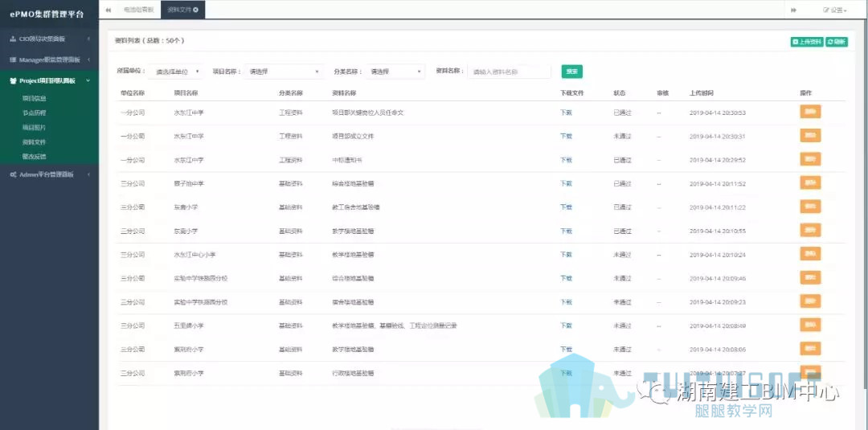
Task: Delete the record uploaded at 20:09:23
Action: pos(810,301)
